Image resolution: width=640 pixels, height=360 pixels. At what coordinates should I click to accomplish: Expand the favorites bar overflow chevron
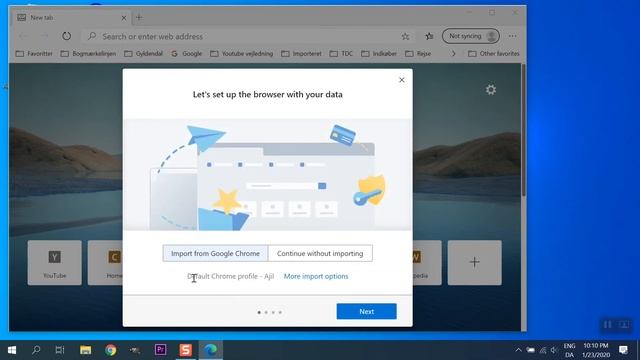coord(453,53)
